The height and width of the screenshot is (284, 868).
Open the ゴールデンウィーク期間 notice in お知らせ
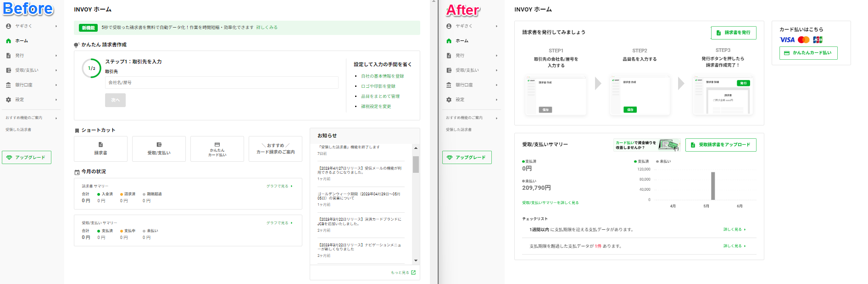(359, 196)
